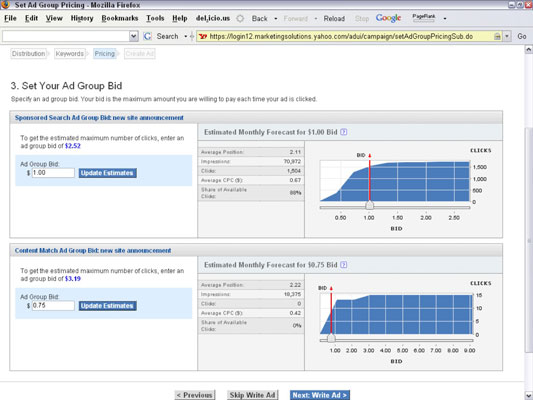This screenshot has height=400, width=533.
Task: Click the $3.19 suggested bid link
Action: 73,279
